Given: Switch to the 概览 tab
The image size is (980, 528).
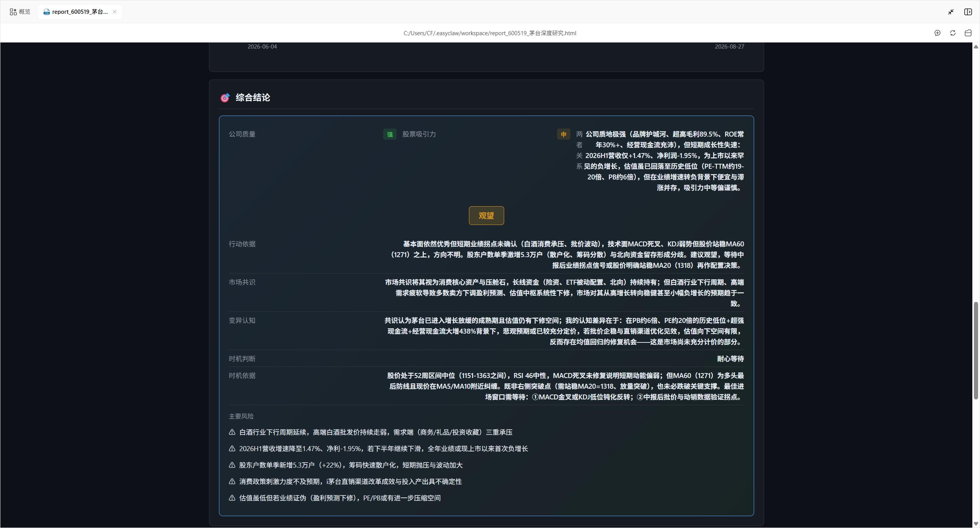Looking at the screenshot, I should [x=20, y=12].
